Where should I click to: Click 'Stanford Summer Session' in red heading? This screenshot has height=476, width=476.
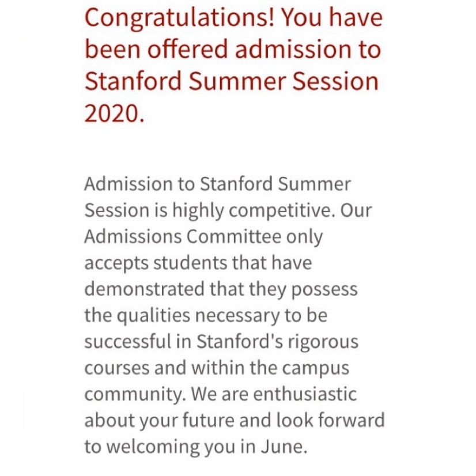(x=232, y=81)
